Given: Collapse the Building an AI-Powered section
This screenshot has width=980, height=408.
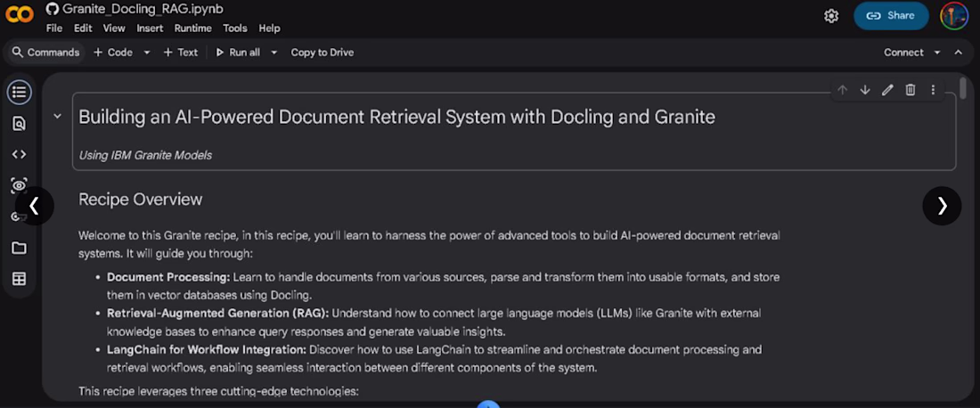Looking at the screenshot, I should (x=58, y=116).
